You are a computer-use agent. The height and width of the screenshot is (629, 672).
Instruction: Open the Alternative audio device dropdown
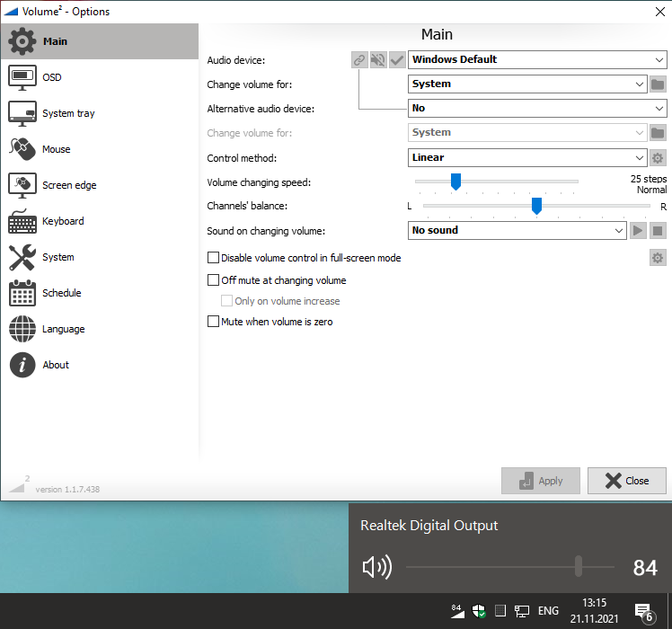(x=537, y=109)
